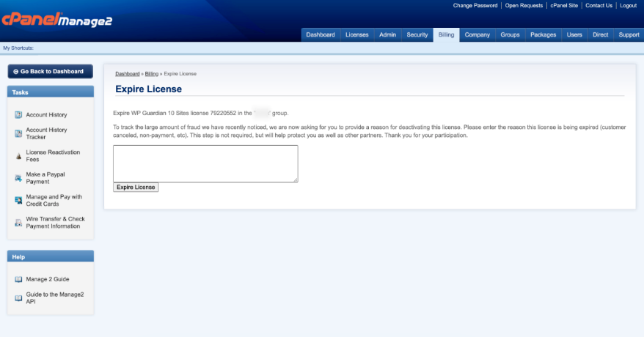Switch to the Security tab

pos(417,34)
